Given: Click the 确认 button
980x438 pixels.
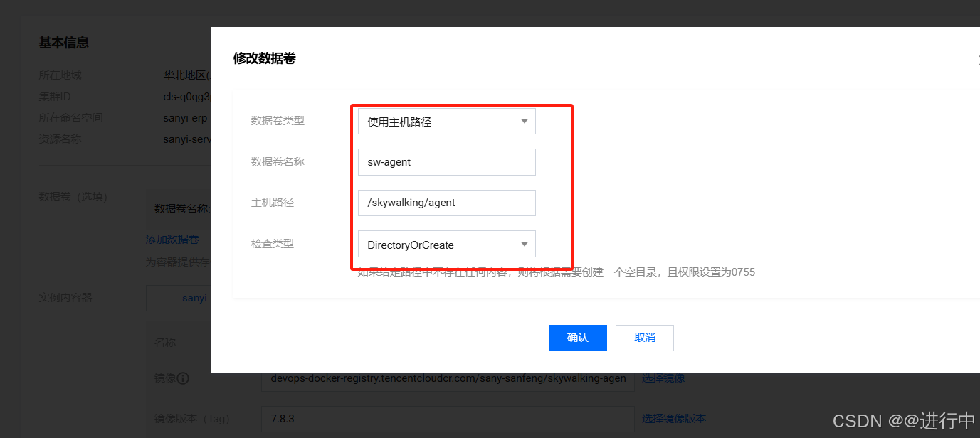Looking at the screenshot, I should pos(577,338).
